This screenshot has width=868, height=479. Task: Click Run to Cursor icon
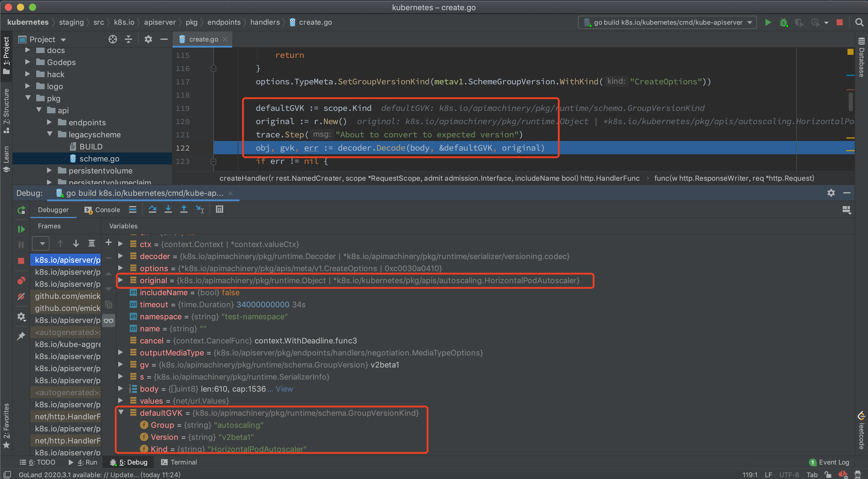(200, 209)
